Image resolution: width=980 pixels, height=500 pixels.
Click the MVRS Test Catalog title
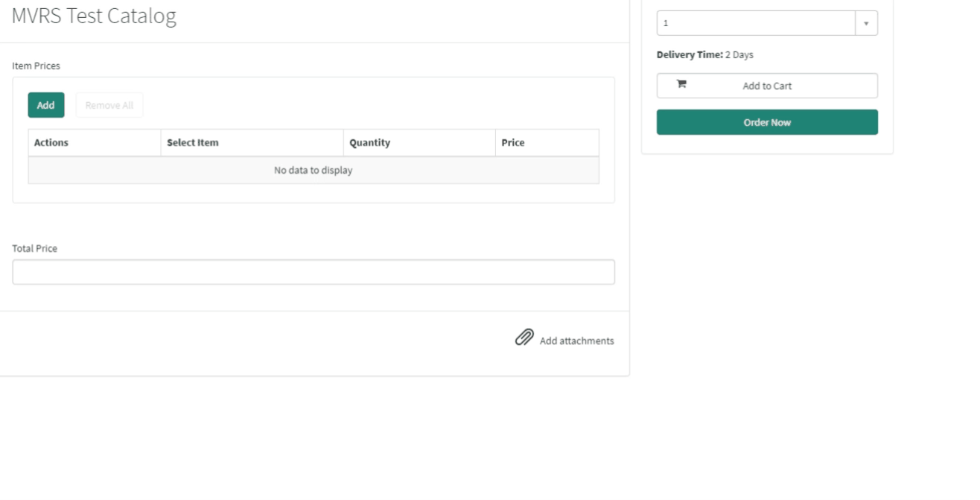coord(93,16)
